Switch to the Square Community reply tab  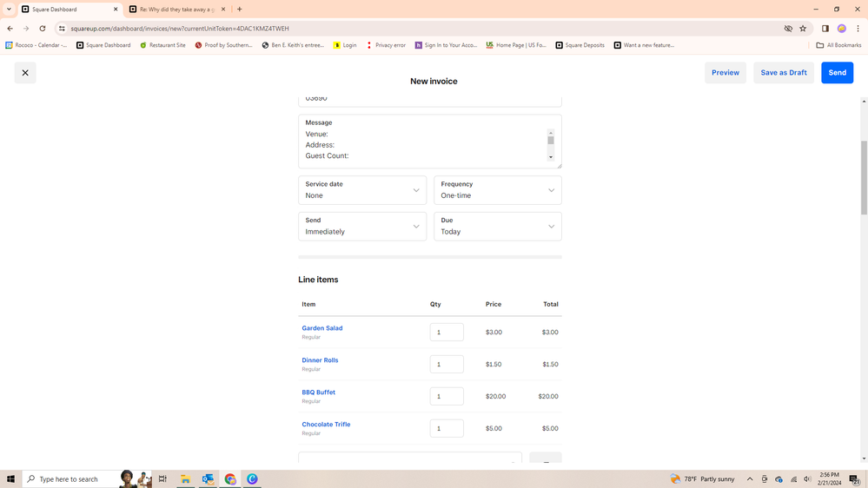tap(177, 10)
